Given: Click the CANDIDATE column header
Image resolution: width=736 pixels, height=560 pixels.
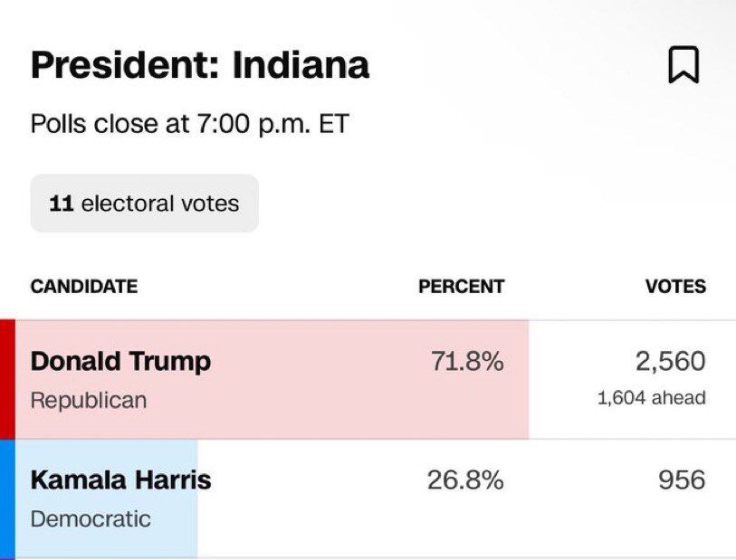Looking at the screenshot, I should pos(84,287).
